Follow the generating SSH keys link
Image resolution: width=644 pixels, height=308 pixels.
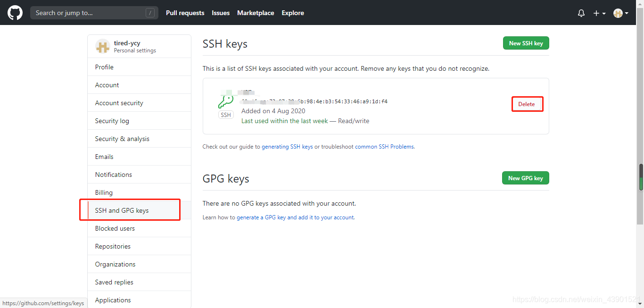pos(287,147)
